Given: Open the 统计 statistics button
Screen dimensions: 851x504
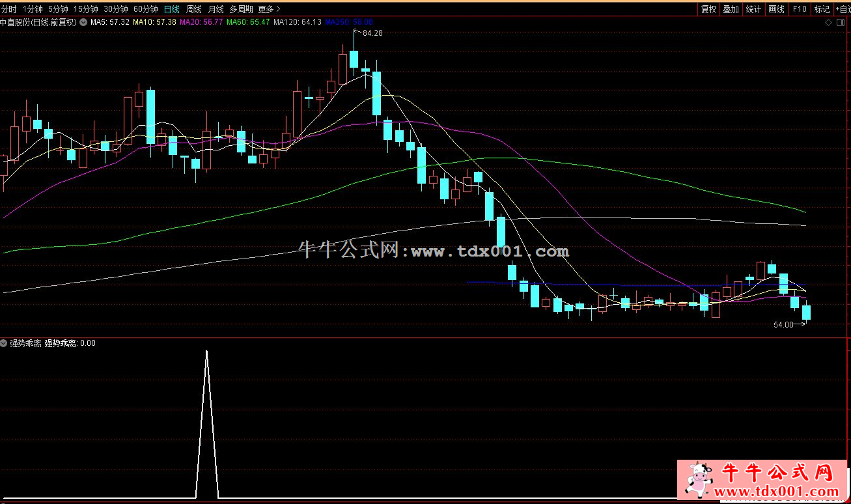Looking at the screenshot, I should tap(753, 9).
